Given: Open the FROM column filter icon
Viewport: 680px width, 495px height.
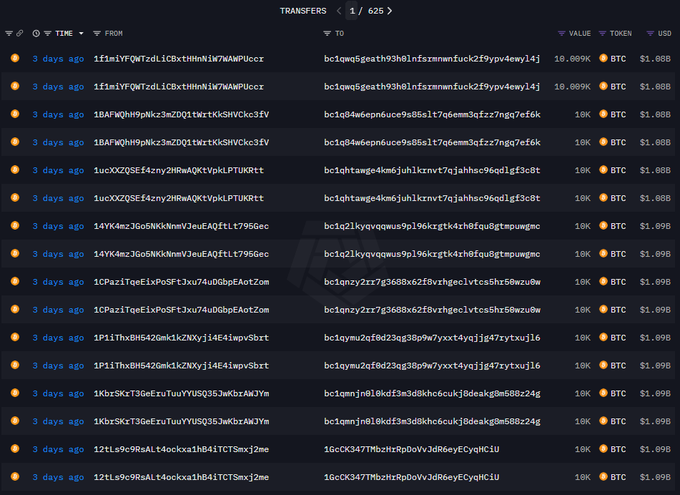Looking at the screenshot, I should (97, 33).
